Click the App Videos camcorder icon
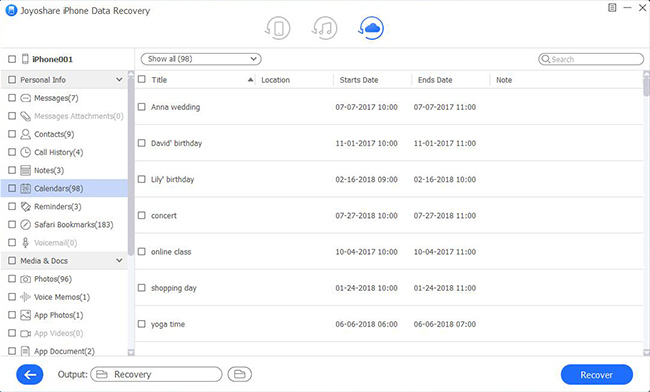 coord(26,333)
